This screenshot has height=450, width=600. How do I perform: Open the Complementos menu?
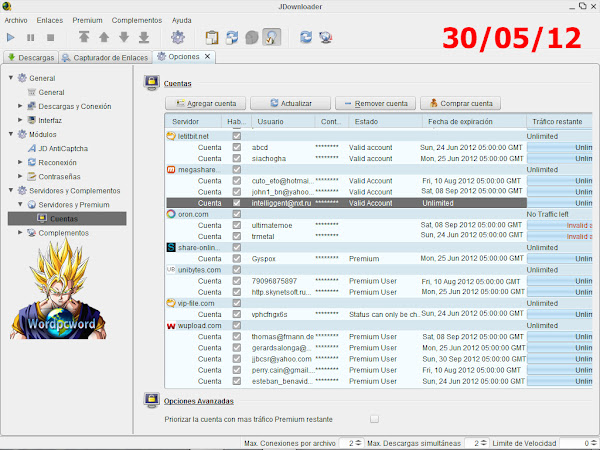tap(137, 20)
